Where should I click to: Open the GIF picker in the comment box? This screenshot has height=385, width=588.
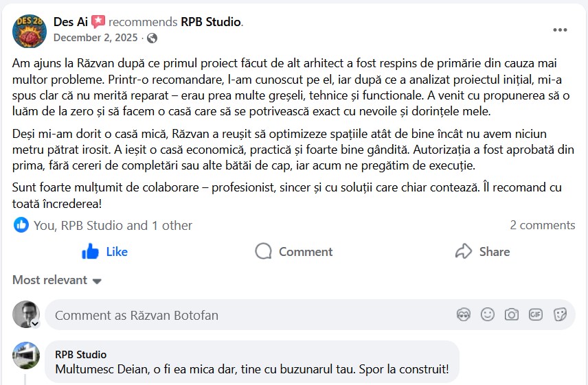pos(536,314)
